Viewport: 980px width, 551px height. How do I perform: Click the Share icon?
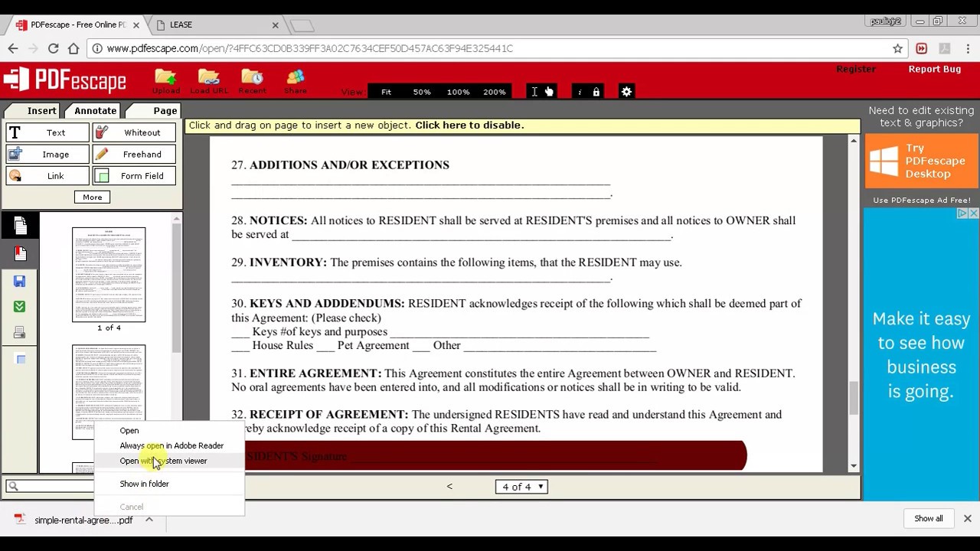click(296, 80)
